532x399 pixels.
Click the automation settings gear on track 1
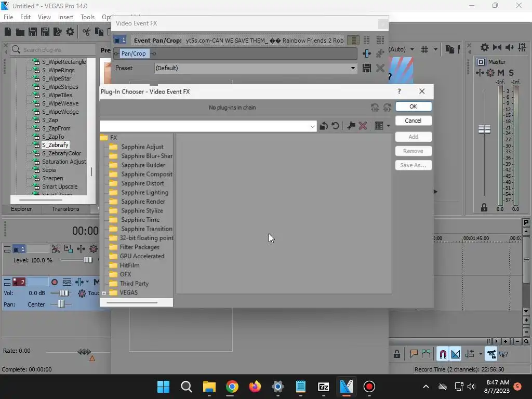(x=94, y=249)
